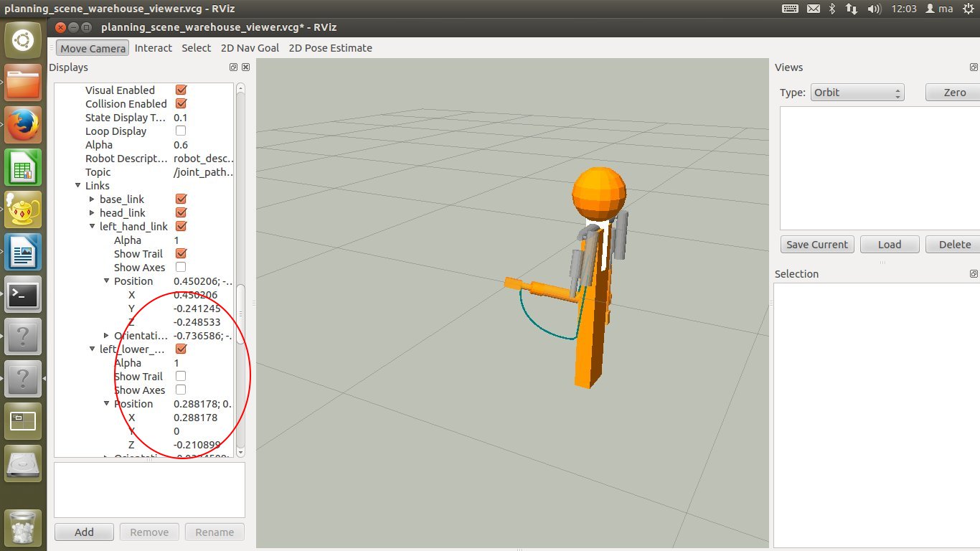Open the sound volume indicator
This screenshot has width=980, height=551.
point(874,9)
